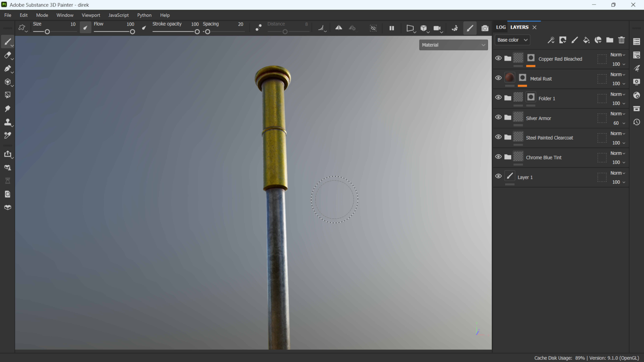Expand the Chrome Blue Tint folder icon
The height and width of the screenshot is (362, 644).
(508, 157)
